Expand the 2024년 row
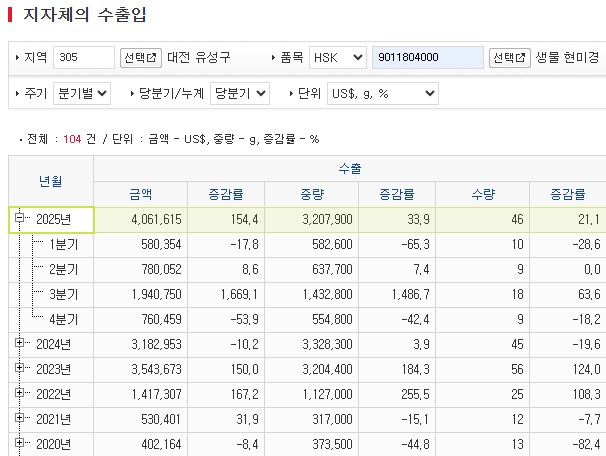The width and height of the screenshot is (606, 456). point(20,344)
